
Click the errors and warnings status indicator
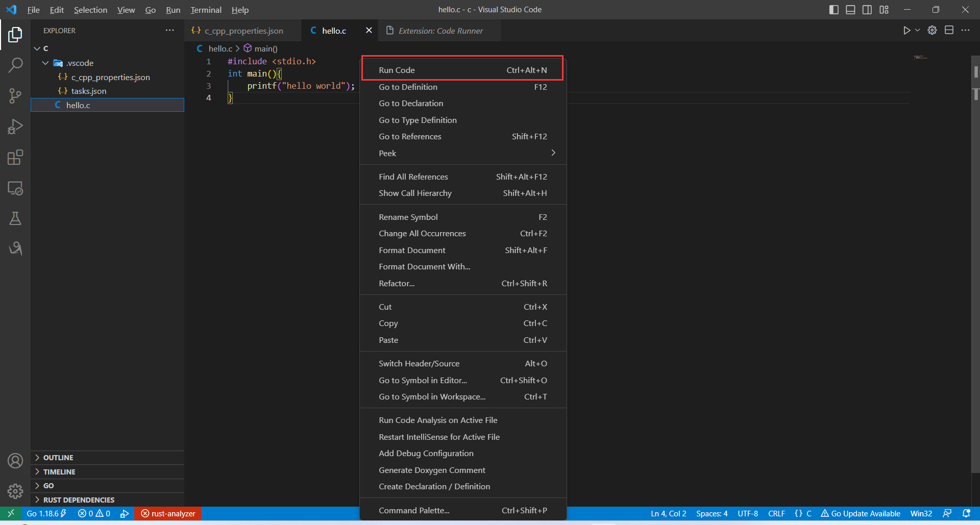tap(94, 513)
